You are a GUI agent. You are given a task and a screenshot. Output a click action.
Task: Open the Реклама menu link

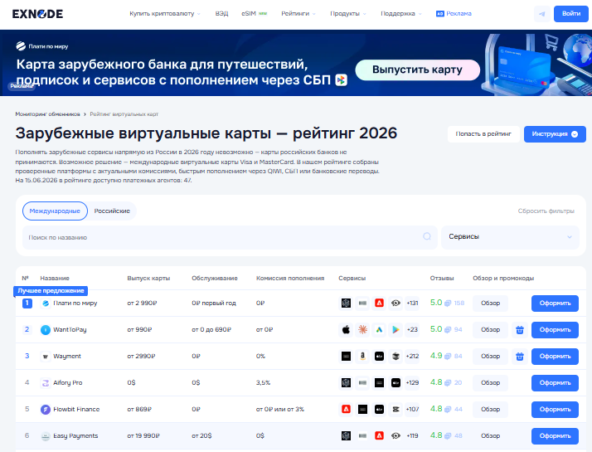pos(453,14)
